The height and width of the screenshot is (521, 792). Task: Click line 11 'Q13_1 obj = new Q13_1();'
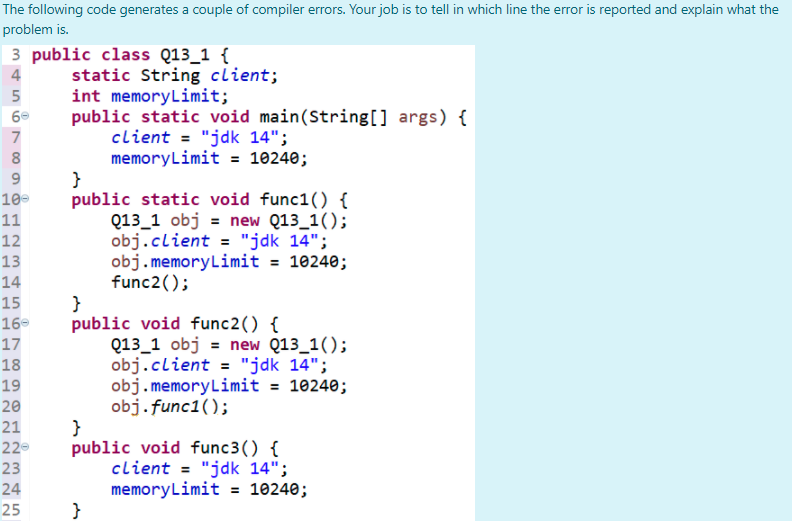tap(229, 220)
